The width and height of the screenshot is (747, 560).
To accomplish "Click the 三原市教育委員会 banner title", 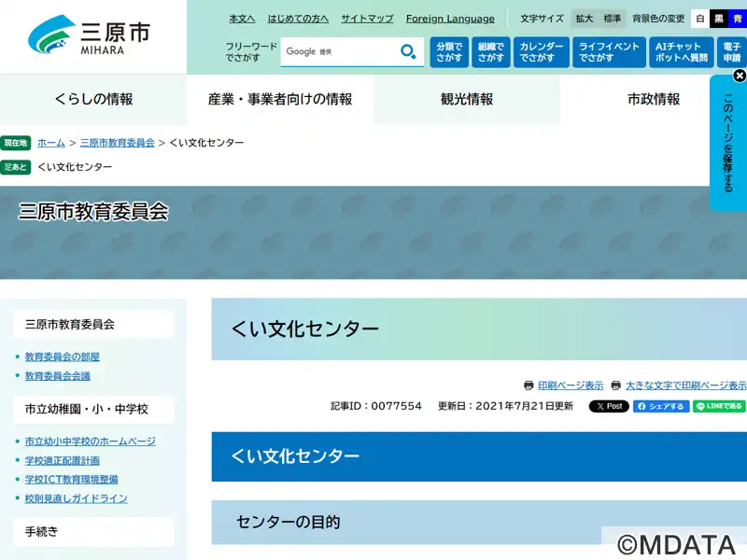I will click(x=93, y=212).
